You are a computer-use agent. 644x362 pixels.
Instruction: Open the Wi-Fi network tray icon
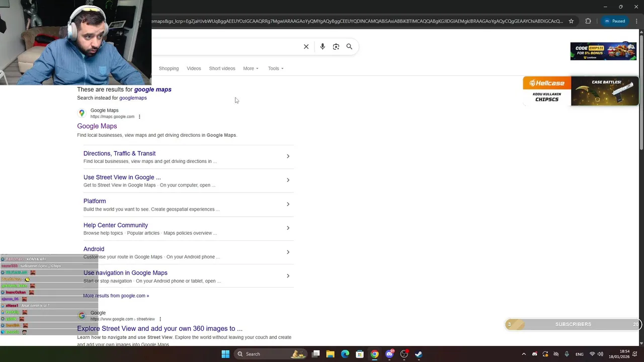[x=592, y=354]
